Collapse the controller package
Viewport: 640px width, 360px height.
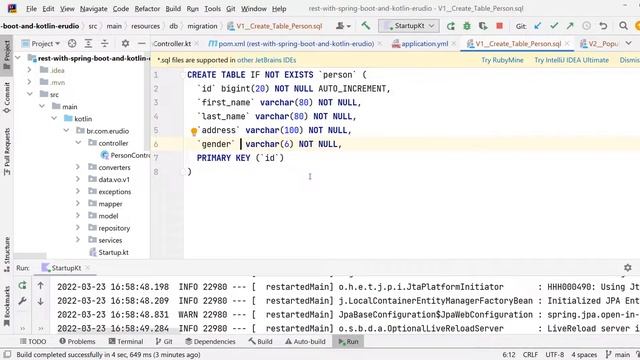[78, 143]
